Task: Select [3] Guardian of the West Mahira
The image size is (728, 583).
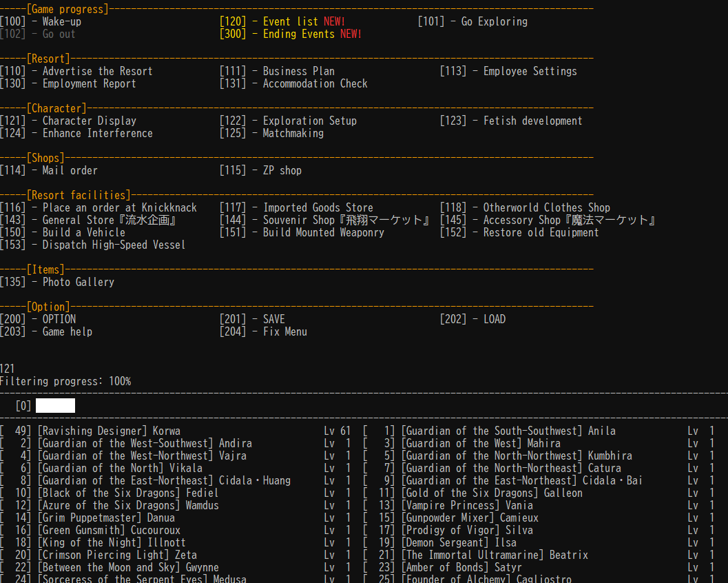Action: [x=539, y=444]
